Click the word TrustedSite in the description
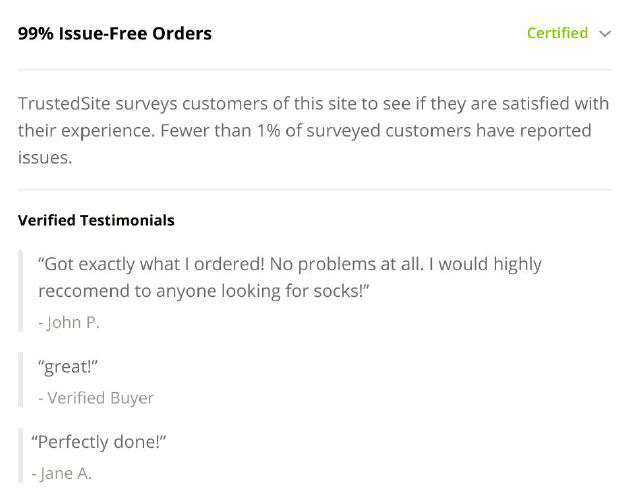This screenshot has height=498, width=628. pyautogui.click(x=63, y=104)
